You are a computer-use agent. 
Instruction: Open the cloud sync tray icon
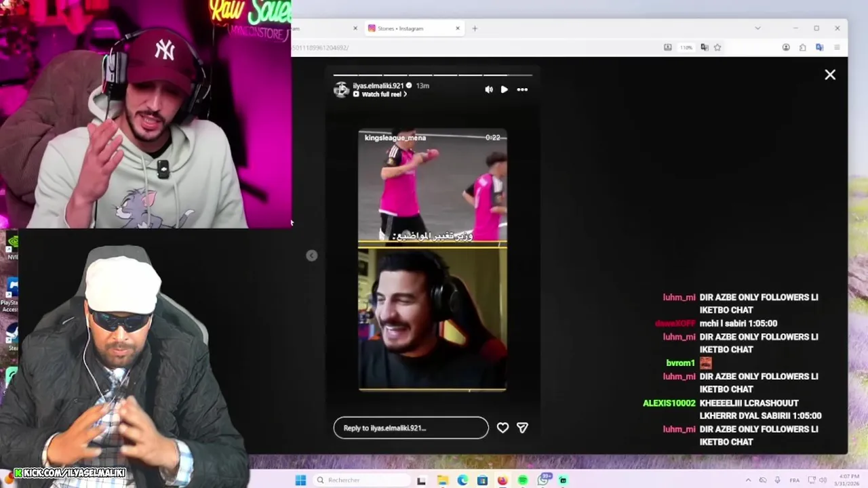pos(763,480)
